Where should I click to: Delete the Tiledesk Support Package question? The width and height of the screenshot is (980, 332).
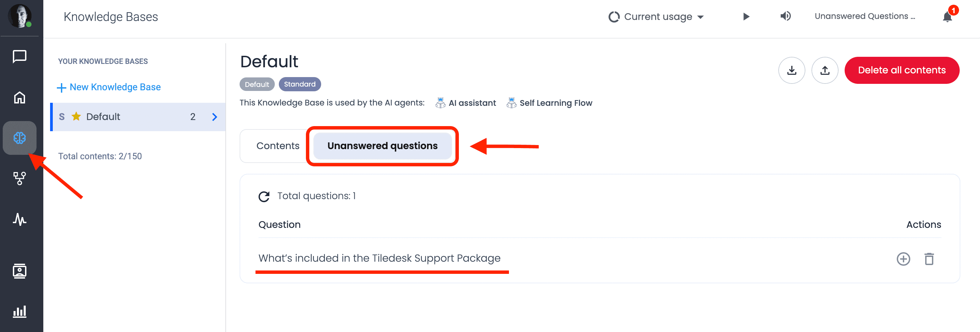929,259
